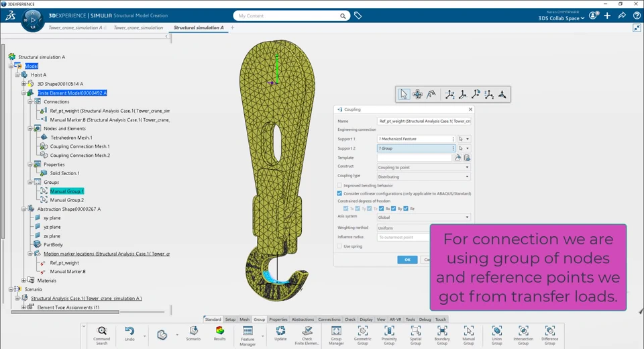
Task: Uncheck Consider collinear configurations option
Action: tap(340, 193)
